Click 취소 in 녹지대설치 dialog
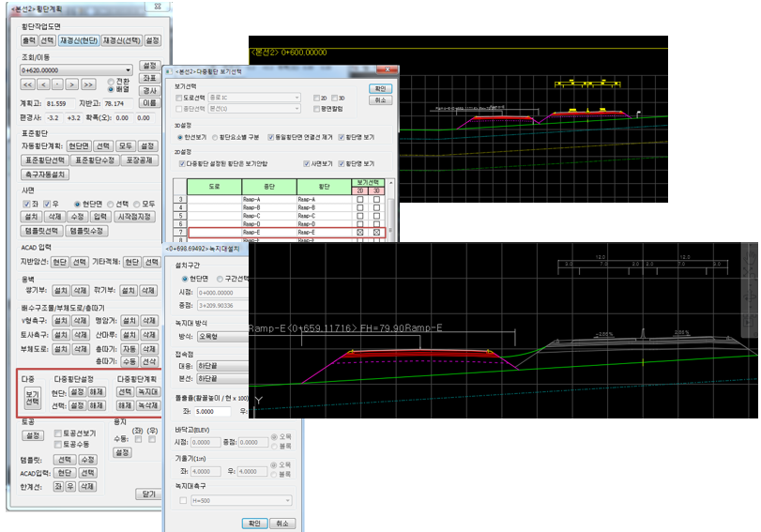761x532 pixels. point(282,523)
